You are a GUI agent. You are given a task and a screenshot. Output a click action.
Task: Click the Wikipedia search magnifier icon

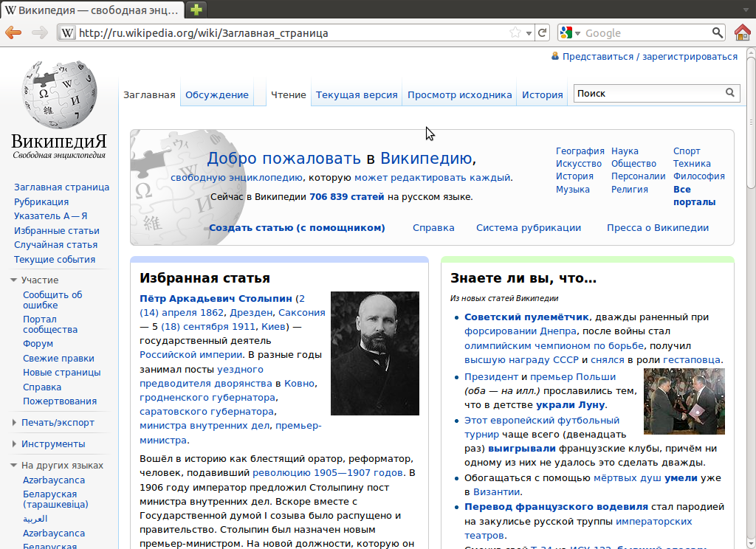point(730,92)
